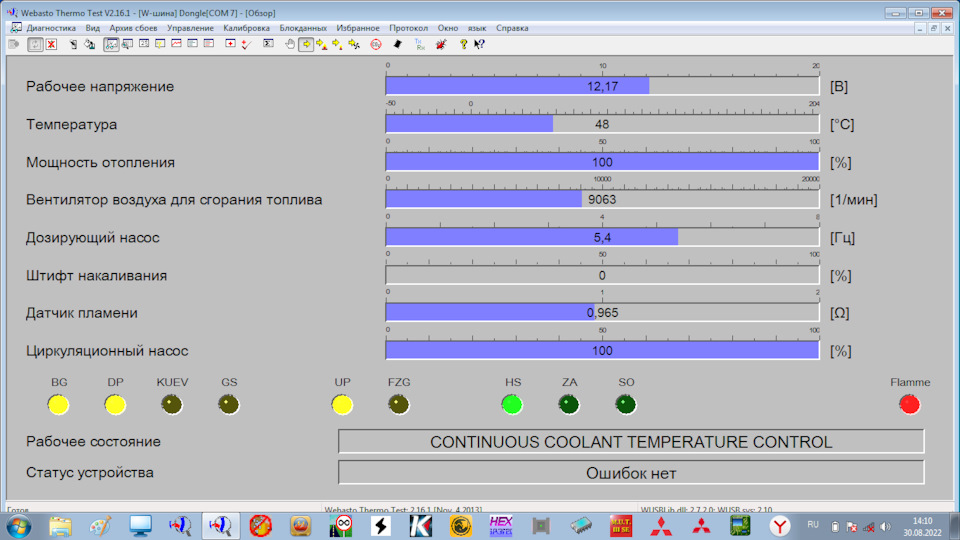The height and width of the screenshot is (540, 960).
Task: Click the Статус устройства label
Action: (x=89, y=473)
